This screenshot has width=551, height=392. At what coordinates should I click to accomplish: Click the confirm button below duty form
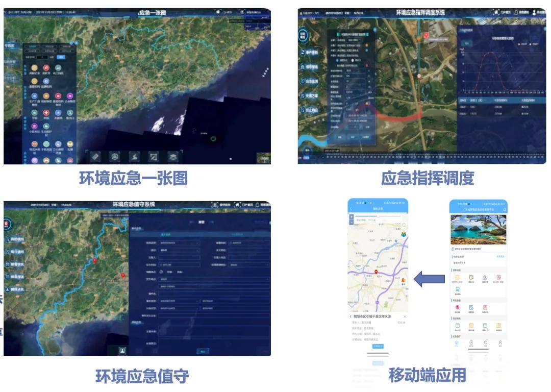(x=203, y=351)
